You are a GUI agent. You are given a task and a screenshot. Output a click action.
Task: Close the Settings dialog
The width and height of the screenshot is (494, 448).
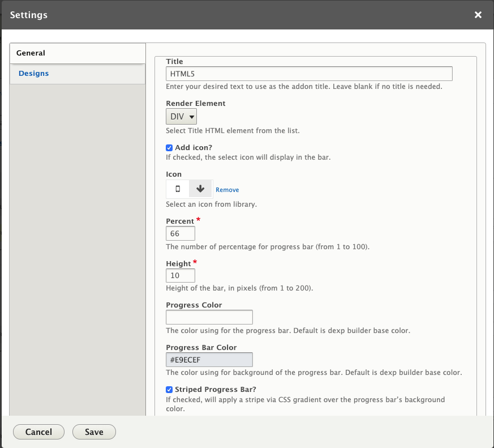point(478,15)
